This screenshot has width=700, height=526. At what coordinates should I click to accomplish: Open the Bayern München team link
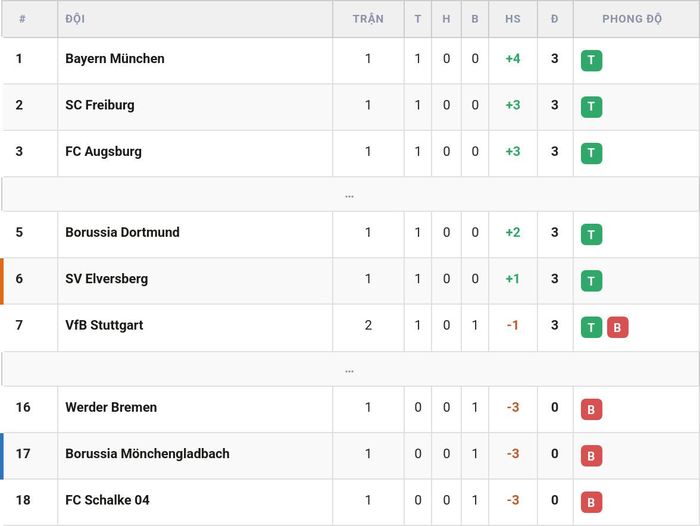point(115,58)
